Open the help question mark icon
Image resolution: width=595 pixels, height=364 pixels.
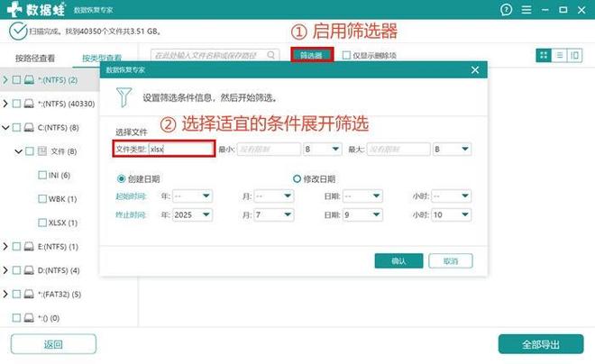pos(506,10)
